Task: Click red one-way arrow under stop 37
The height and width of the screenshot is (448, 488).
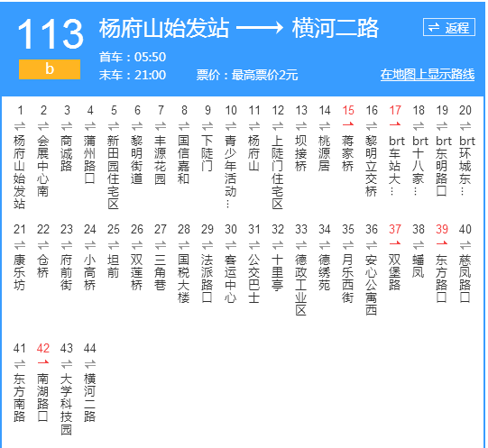Action: (395, 243)
